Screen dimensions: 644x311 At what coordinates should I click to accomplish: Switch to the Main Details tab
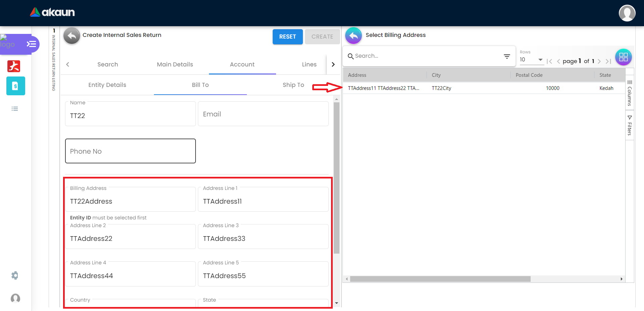tap(175, 64)
